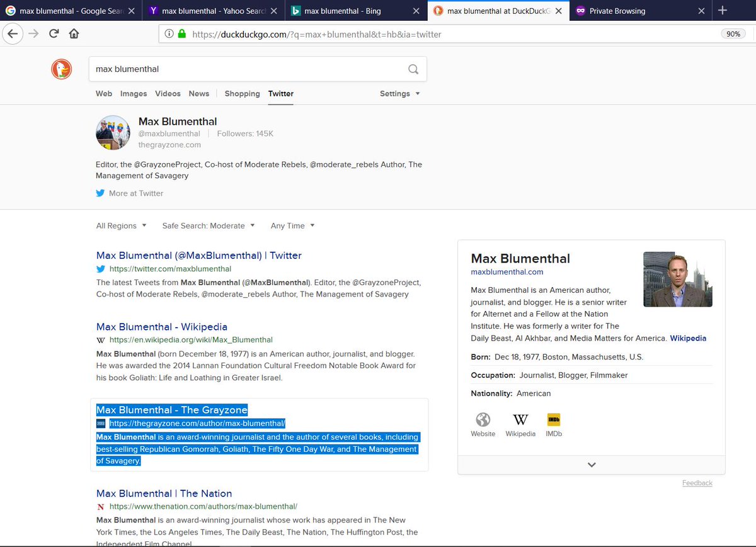Open the browser home page icon
This screenshot has width=756, height=547.
coord(74,34)
